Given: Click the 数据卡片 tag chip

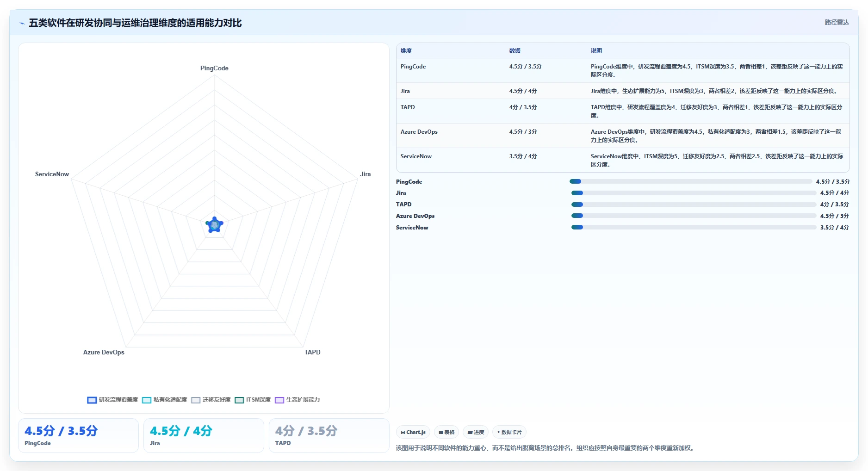Looking at the screenshot, I should [x=509, y=432].
